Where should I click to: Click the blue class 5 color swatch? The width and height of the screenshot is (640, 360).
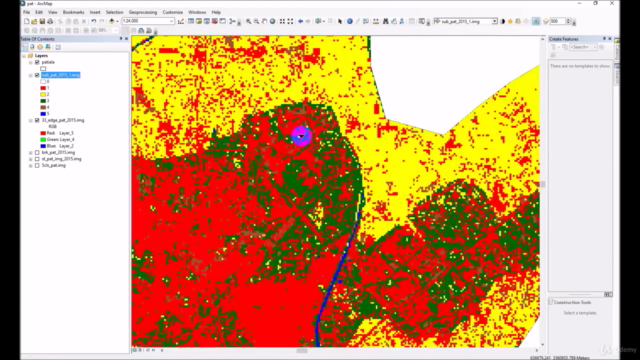(43, 114)
